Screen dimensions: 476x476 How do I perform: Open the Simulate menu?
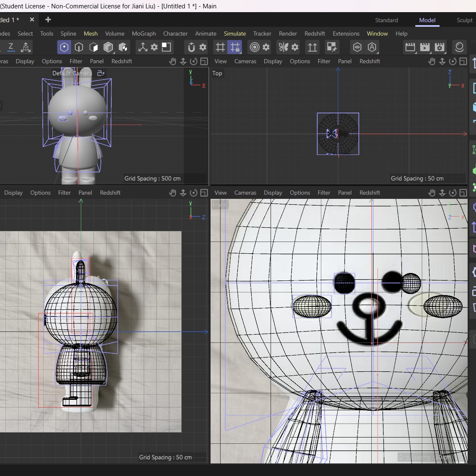pos(235,33)
